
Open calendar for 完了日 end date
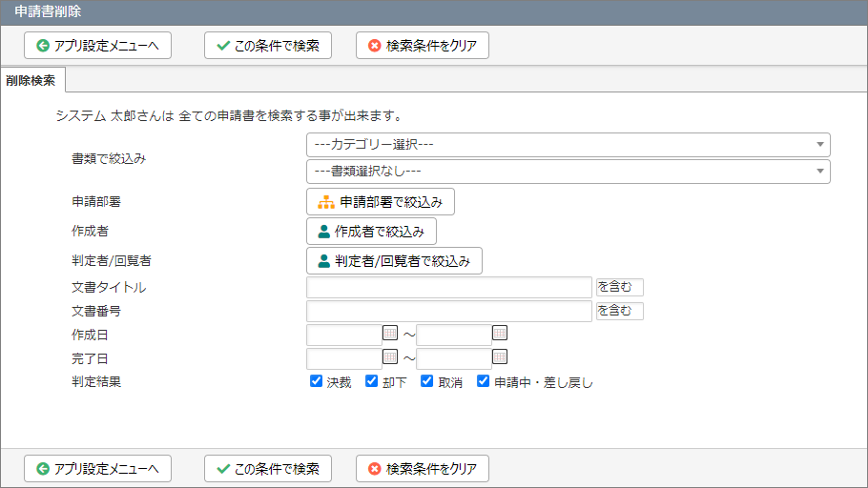tap(500, 356)
